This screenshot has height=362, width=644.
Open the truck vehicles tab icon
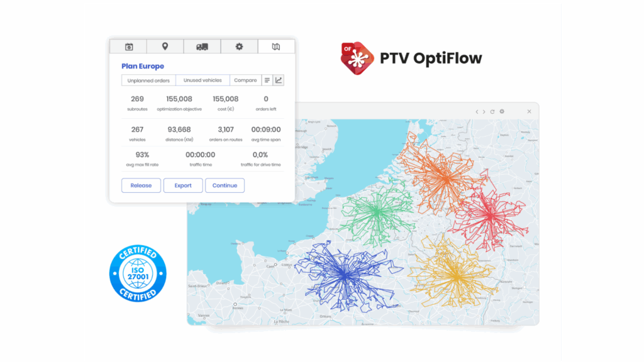tap(202, 46)
